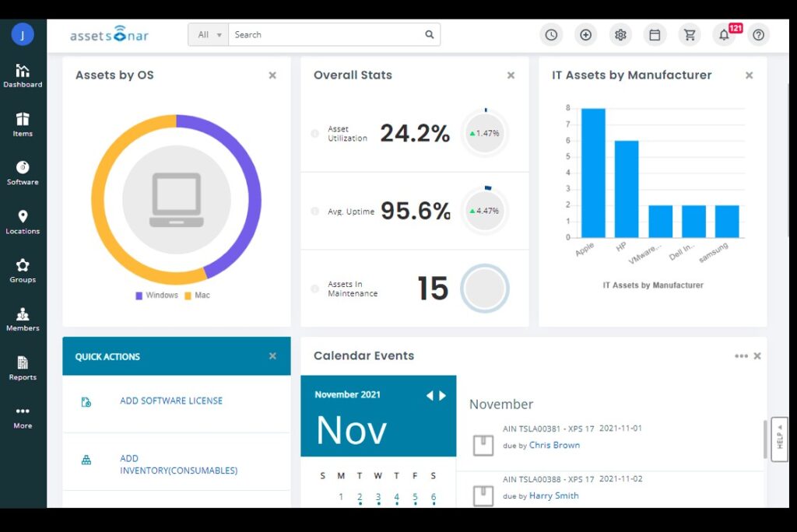Screen dimensions: 797x532
Task: Click the 4.47% uptime change gauge
Action: (484, 210)
